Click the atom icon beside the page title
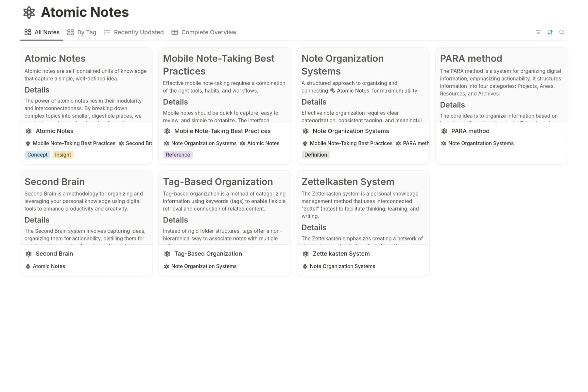 pyautogui.click(x=29, y=12)
